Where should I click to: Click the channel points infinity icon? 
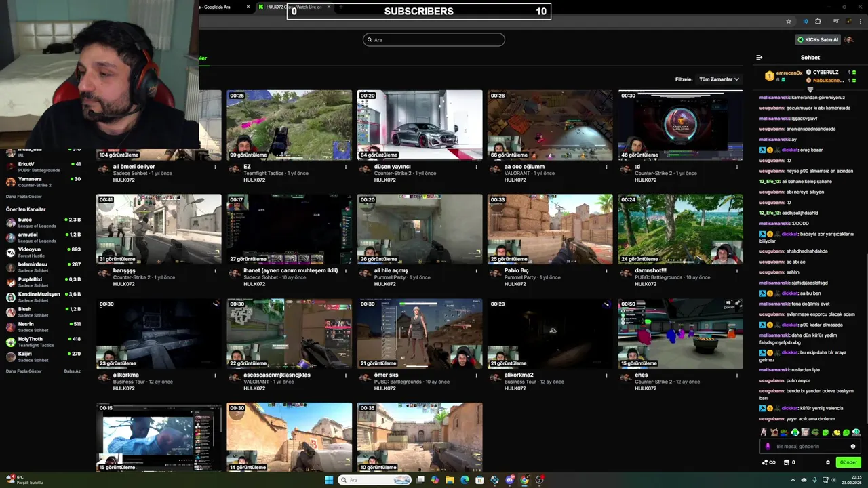(769, 462)
